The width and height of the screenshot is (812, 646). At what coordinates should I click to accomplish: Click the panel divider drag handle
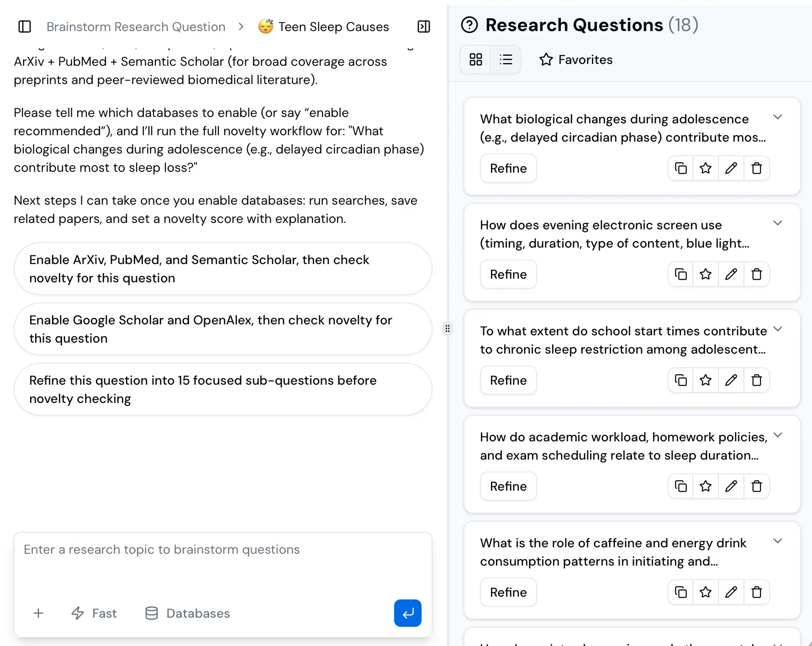[x=448, y=328]
